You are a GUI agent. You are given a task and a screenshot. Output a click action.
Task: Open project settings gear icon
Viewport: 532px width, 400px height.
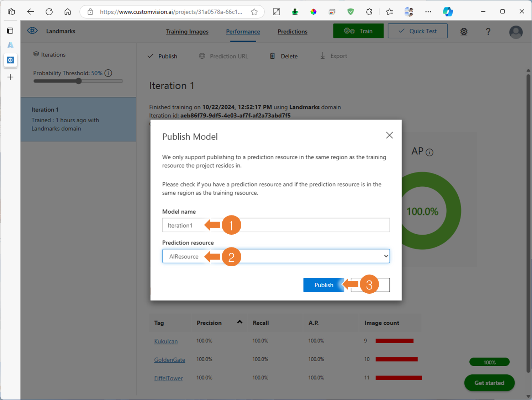coord(464,32)
